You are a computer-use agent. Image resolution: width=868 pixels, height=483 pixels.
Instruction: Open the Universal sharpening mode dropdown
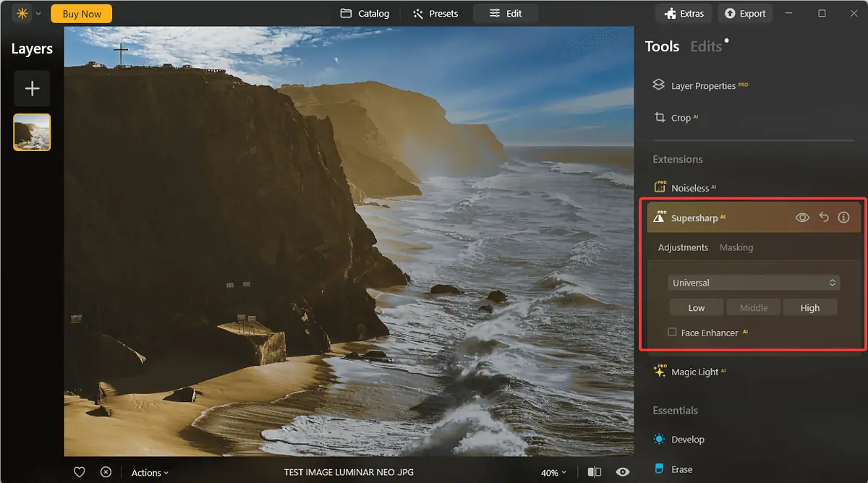pos(753,283)
